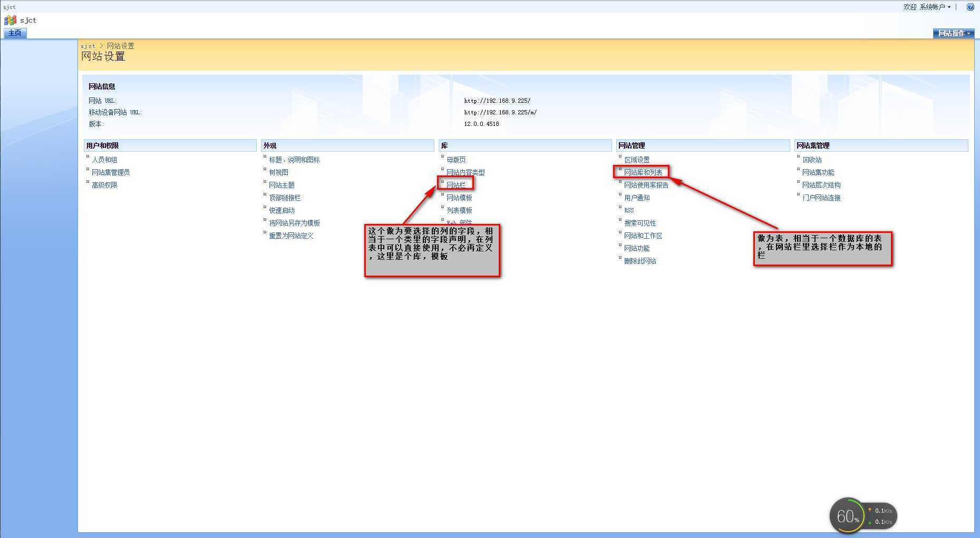
Task: Open 回收站 link
Action: (x=812, y=160)
